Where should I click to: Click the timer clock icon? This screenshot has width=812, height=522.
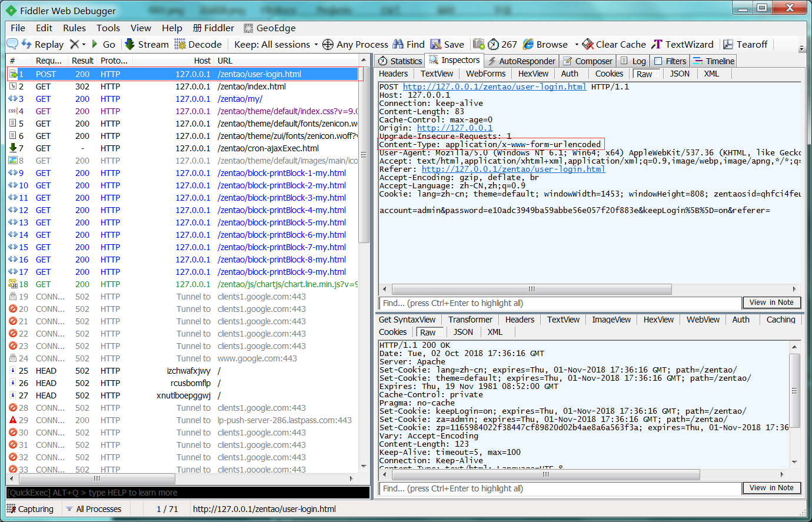click(493, 44)
